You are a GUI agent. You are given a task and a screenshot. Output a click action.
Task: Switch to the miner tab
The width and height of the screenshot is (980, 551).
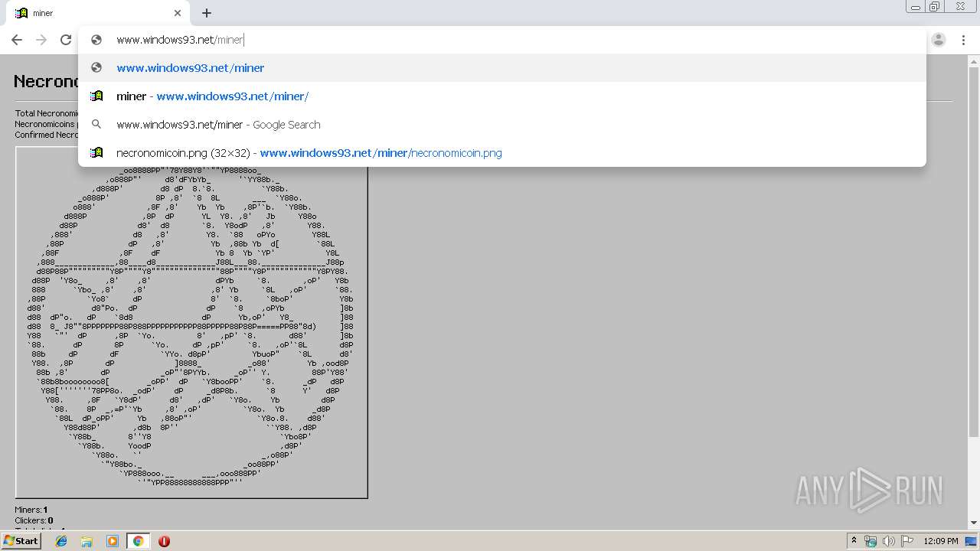point(98,13)
